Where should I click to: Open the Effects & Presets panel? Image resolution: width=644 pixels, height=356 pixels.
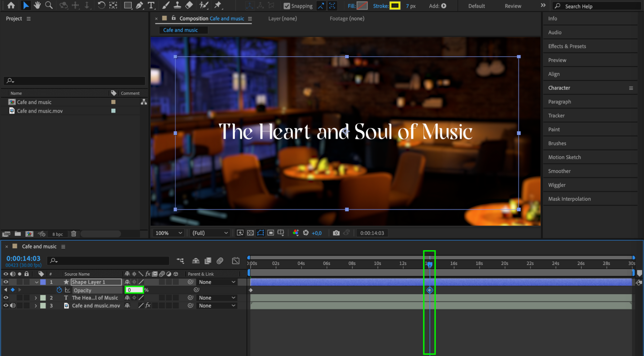567,46
